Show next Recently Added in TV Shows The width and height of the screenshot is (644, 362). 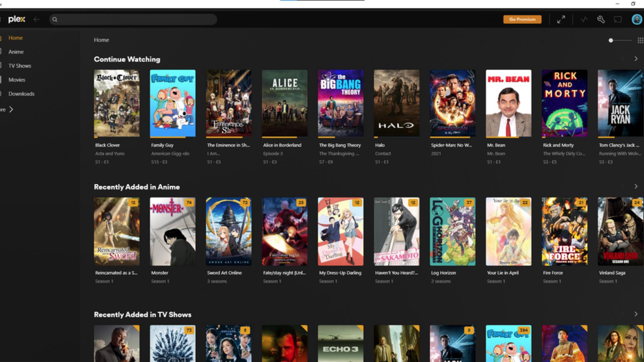pos(636,314)
